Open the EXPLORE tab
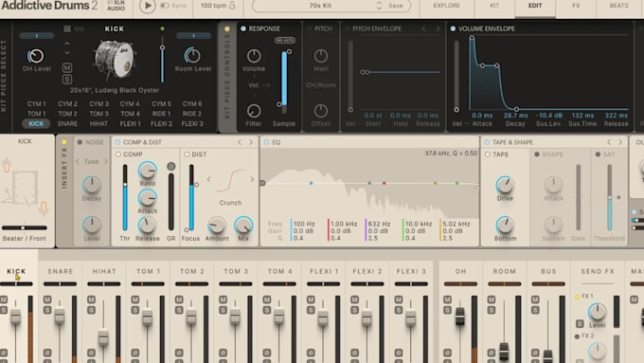This screenshot has width=644, height=363. [x=446, y=6]
